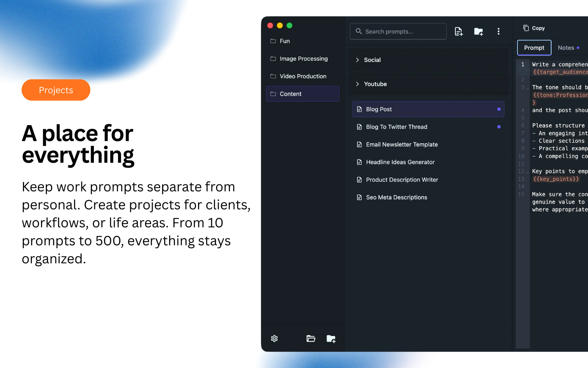The height and width of the screenshot is (368, 588).
Task: Select the Headline Ideas Generator prompt
Action: 400,162
